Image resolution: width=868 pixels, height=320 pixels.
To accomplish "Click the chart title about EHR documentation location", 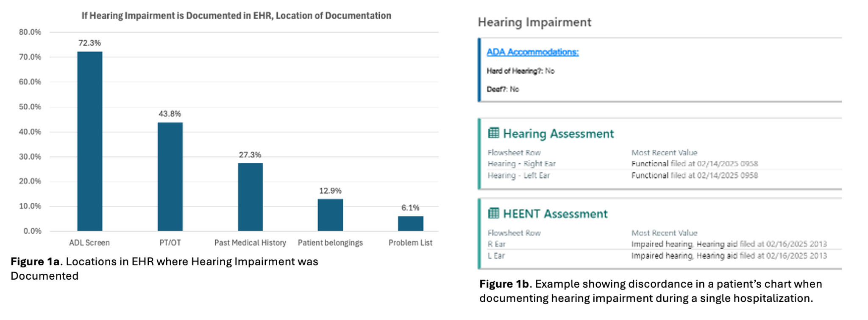I will pyautogui.click(x=236, y=16).
